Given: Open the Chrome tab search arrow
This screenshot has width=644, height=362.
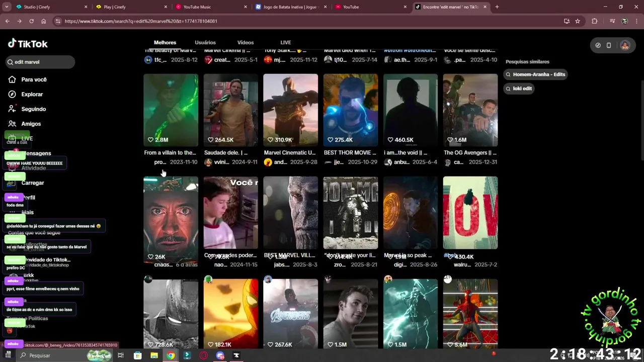Looking at the screenshot, I should [x=7, y=7].
